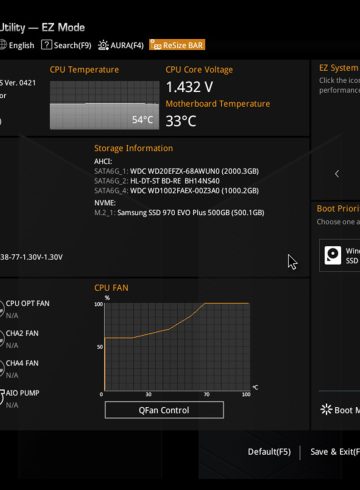Select the WDC WD20EFZX-68AWUN0 drive entry
The height and width of the screenshot is (490, 360).
coord(177,171)
